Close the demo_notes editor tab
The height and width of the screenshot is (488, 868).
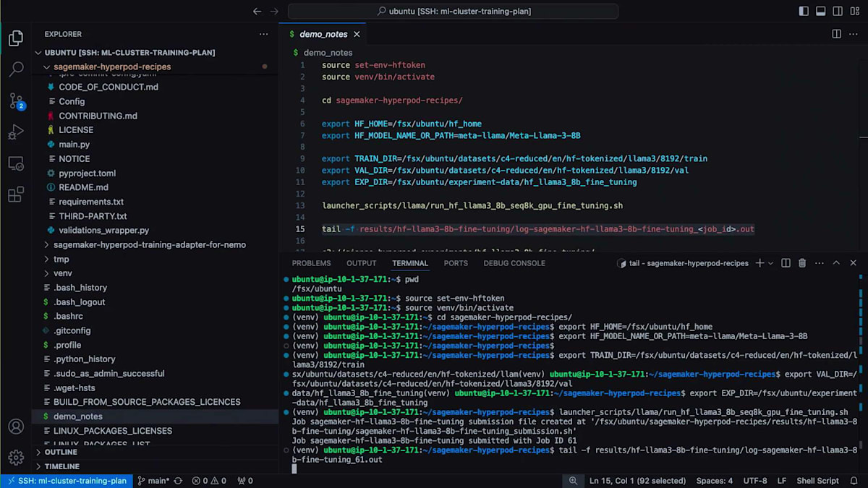point(357,34)
